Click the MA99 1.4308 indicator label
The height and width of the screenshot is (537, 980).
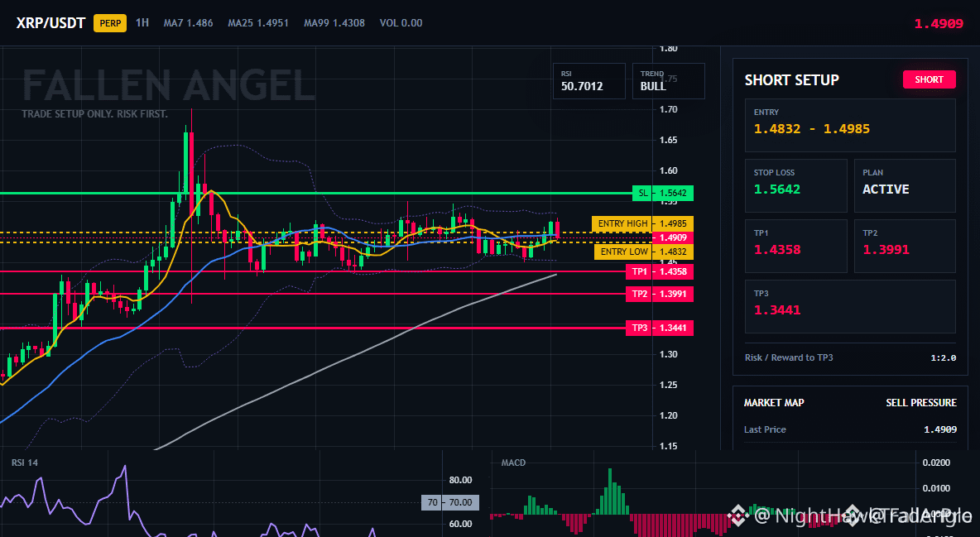334,23
